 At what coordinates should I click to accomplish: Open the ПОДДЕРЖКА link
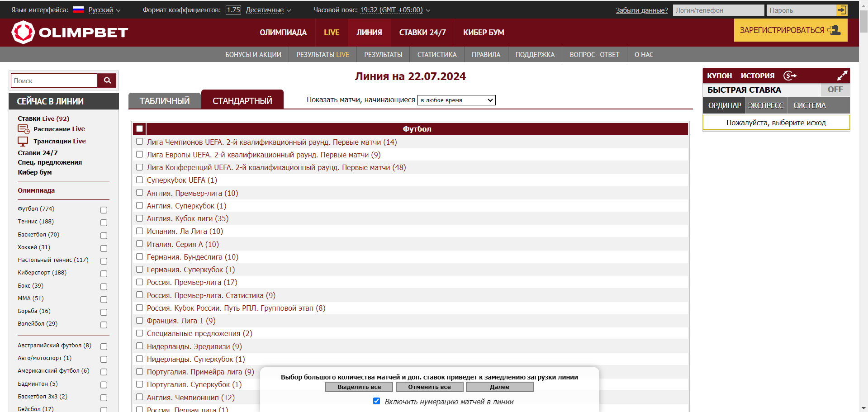click(x=535, y=55)
